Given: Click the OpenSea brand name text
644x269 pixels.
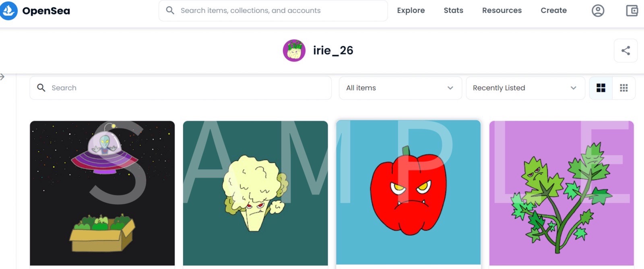Looking at the screenshot, I should [x=46, y=11].
